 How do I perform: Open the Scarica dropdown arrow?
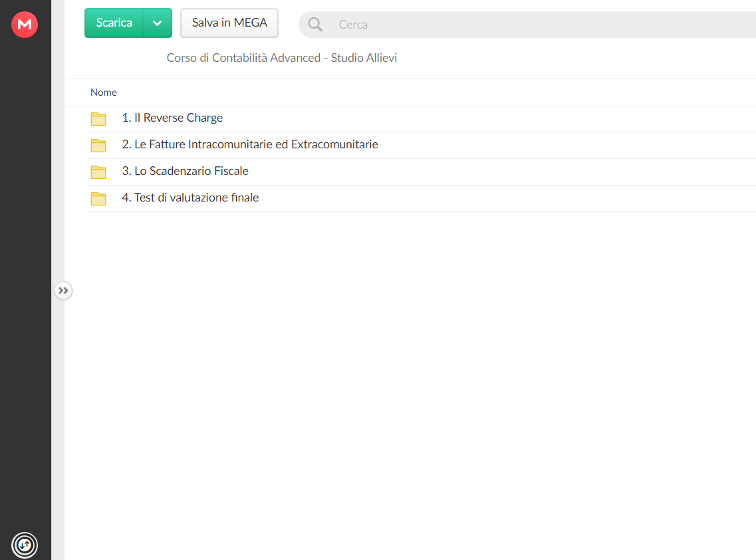157,23
